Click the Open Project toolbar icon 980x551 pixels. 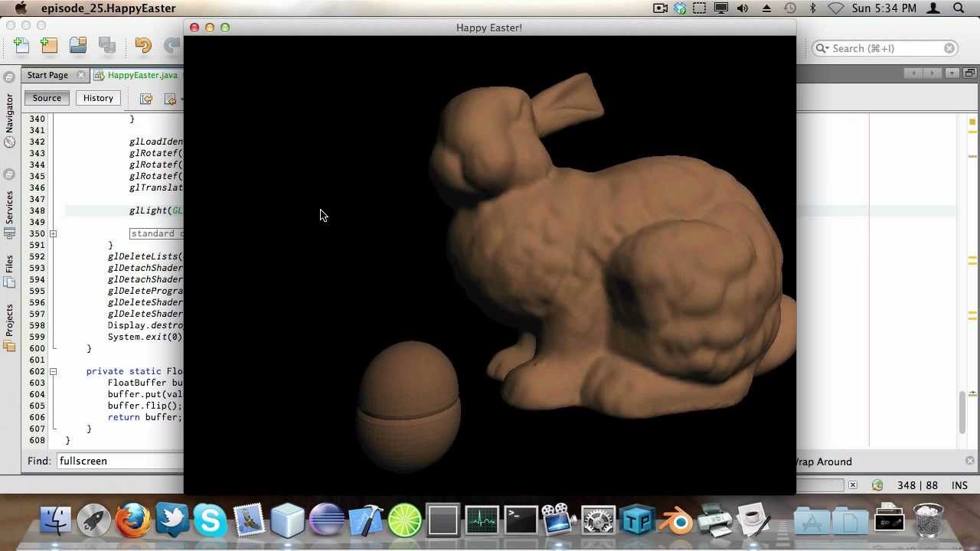point(78,46)
